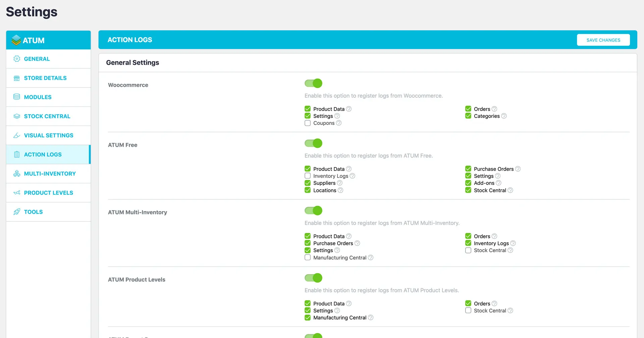Open help icon beside Product Levels Manufacturing Central
The image size is (644, 338).
click(371, 318)
